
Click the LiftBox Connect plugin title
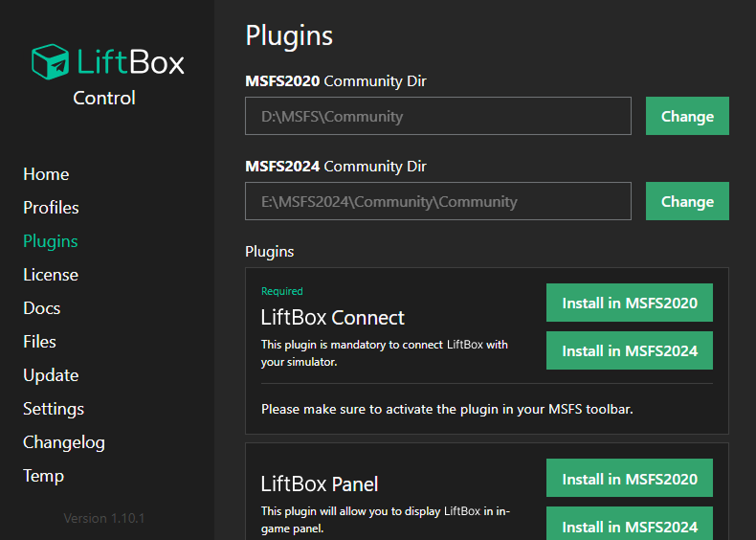click(x=333, y=318)
